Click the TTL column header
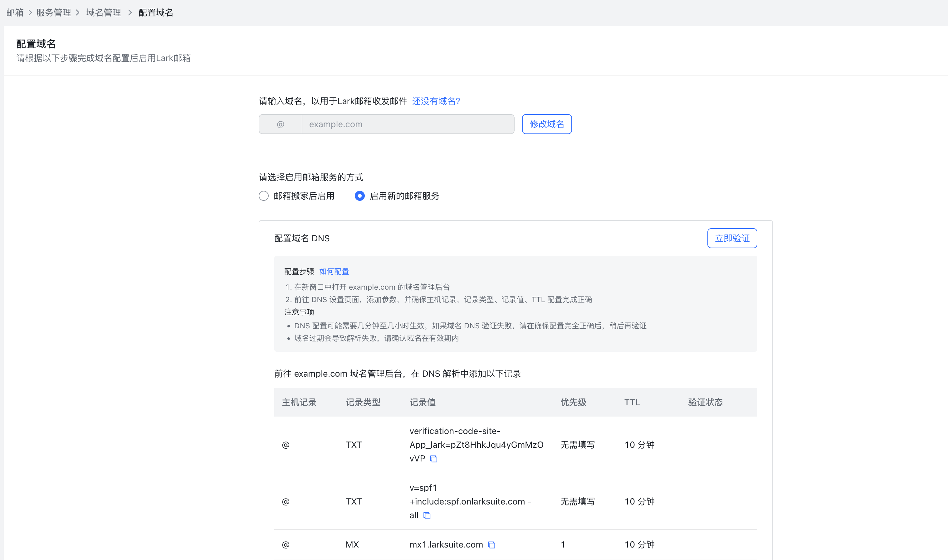The image size is (948, 560). coord(632,402)
